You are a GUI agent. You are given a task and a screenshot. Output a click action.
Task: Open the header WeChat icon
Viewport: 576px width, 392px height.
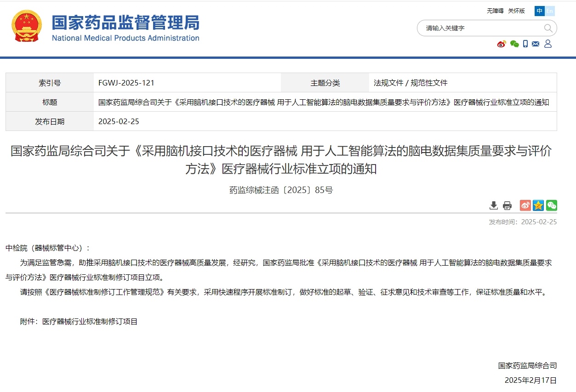pyautogui.click(x=514, y=44)
